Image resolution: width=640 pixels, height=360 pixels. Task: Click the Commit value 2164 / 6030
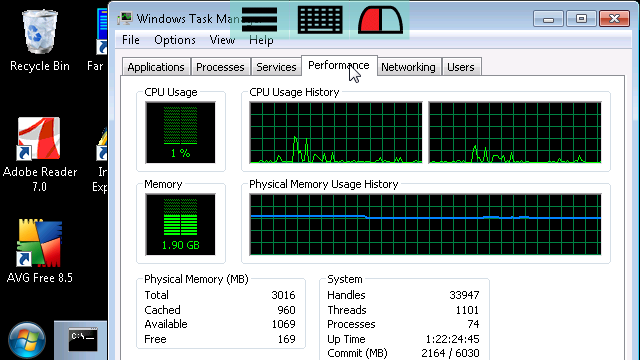[x=450, y=353]
